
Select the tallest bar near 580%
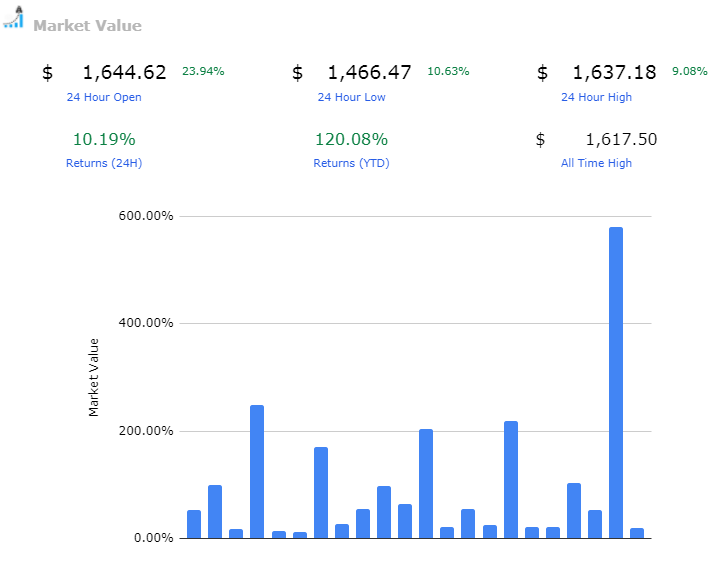click(616, 383)
